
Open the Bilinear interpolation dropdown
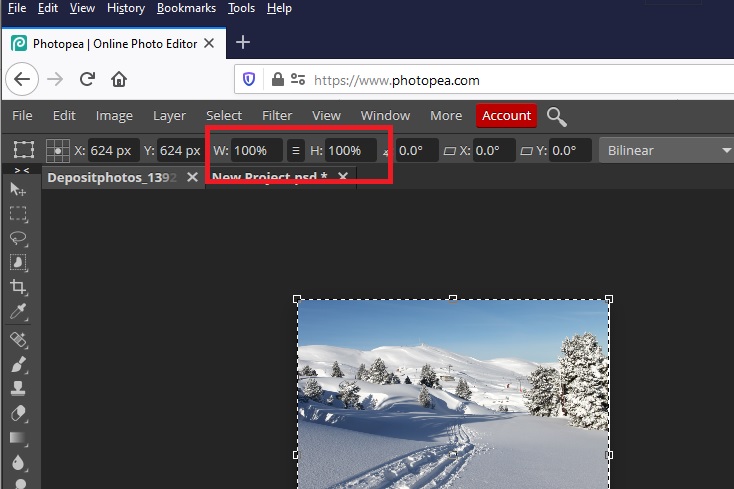pos(666,151)
